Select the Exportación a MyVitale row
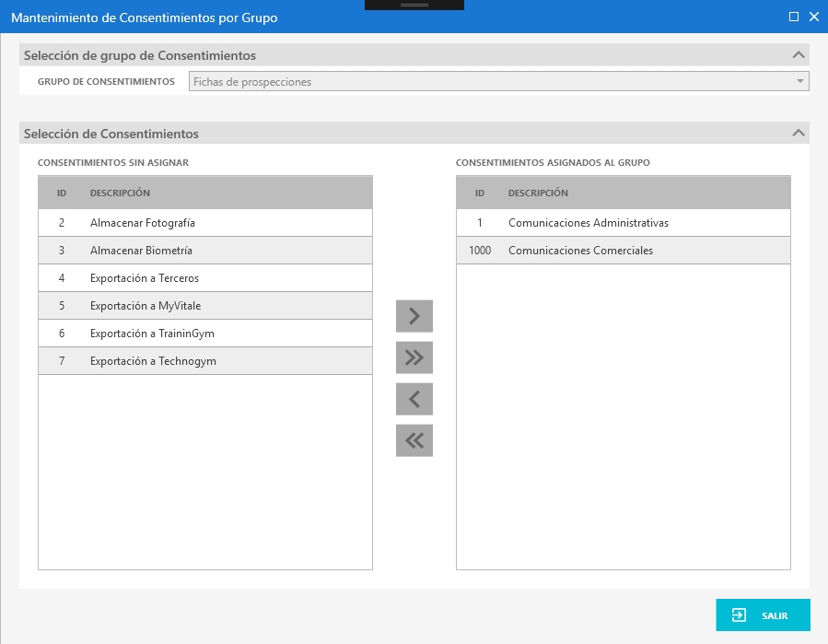The height and width of the screenshot is (644, 828). [x=205, y=305]
